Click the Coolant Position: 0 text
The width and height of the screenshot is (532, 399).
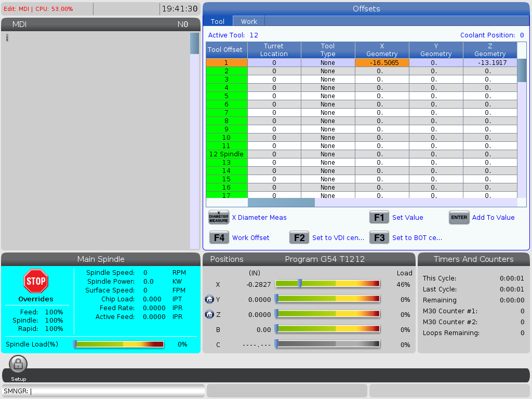pyautogui.click(x=492, y=35)
